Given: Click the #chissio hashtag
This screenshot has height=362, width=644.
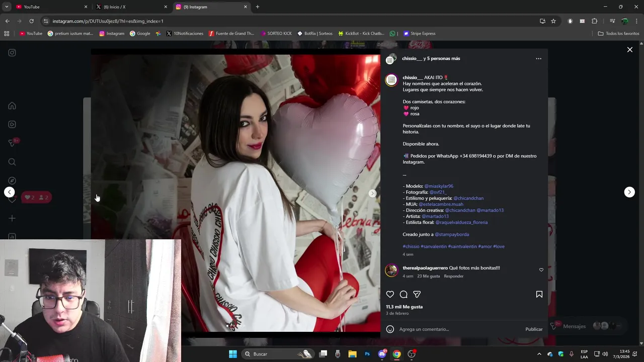Looking at the screenshot, I should (411, 246).
